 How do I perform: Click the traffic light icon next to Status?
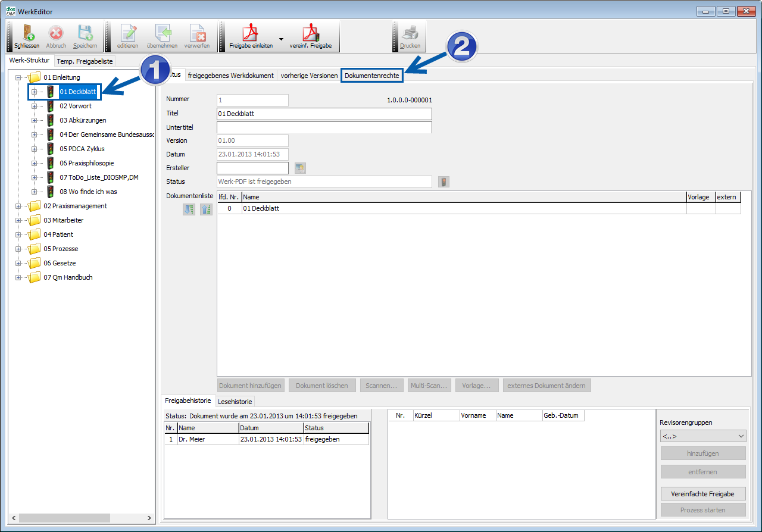point(444,182)
